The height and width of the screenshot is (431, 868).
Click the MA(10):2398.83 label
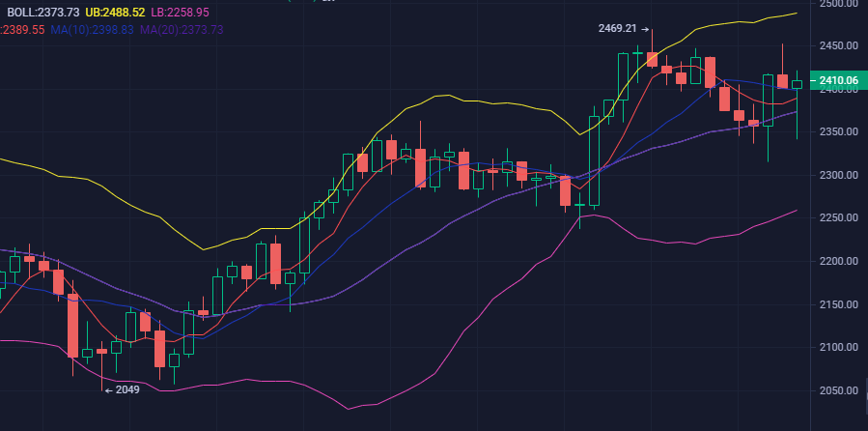[x=92, y=30]
